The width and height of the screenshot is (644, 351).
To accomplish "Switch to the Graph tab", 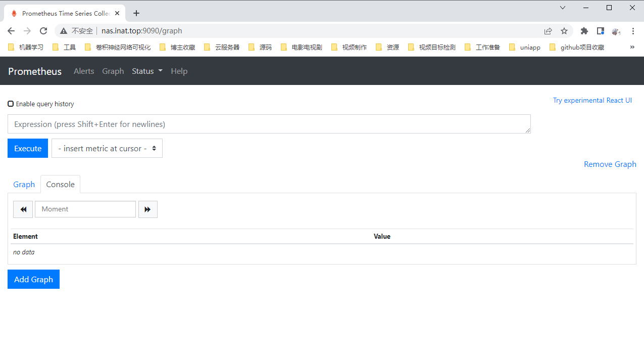I will click(x=24, y=184).
